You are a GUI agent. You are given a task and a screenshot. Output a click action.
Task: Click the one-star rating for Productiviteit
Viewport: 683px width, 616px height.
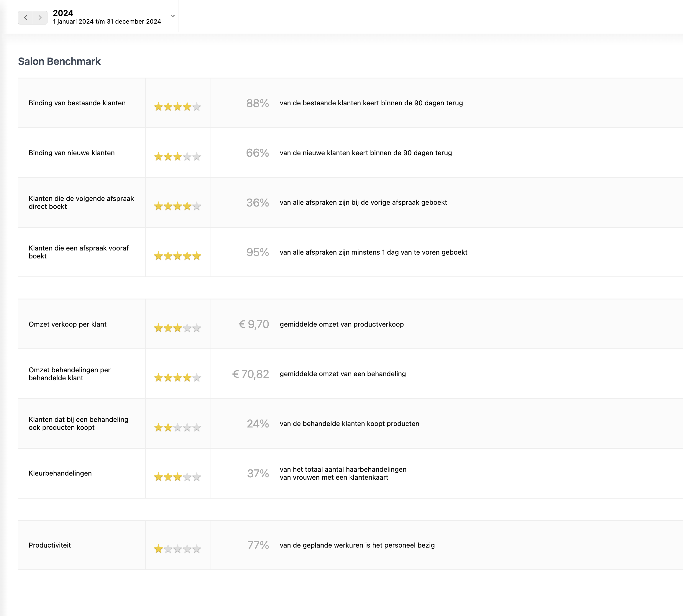[x=177, y=549]
